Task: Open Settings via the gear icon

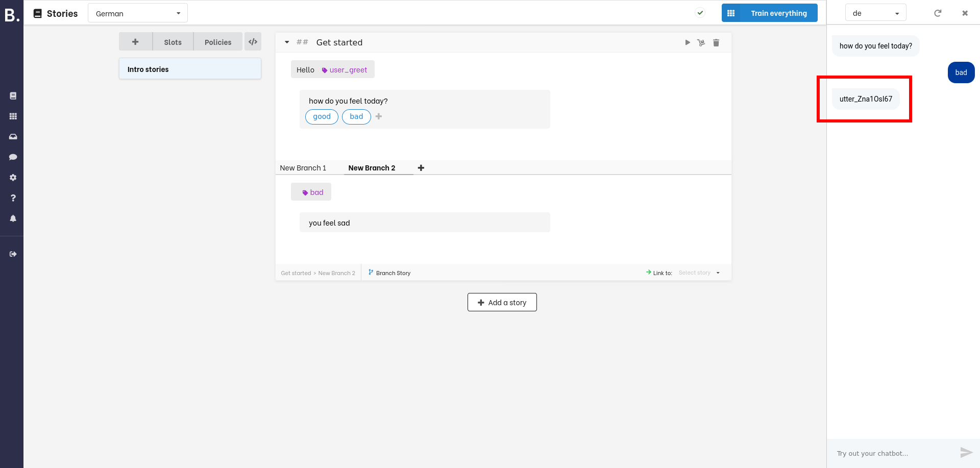Action: point(13,177)
